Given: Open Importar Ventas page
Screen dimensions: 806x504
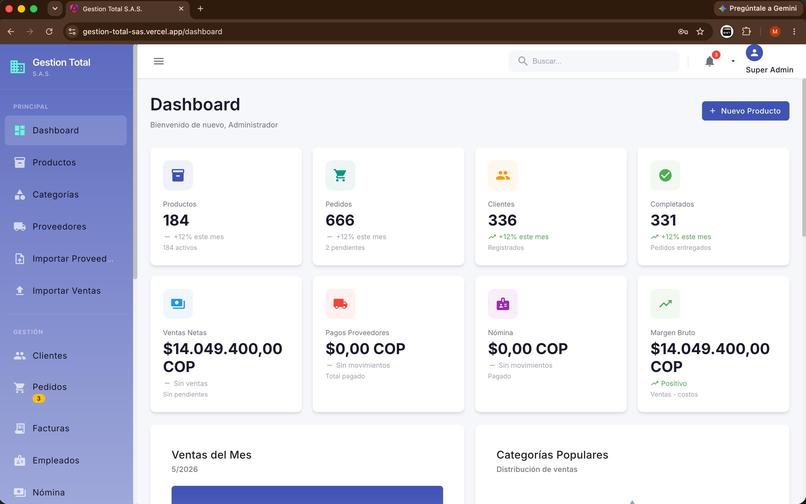Looking at the screenshot, I should 65,291.
